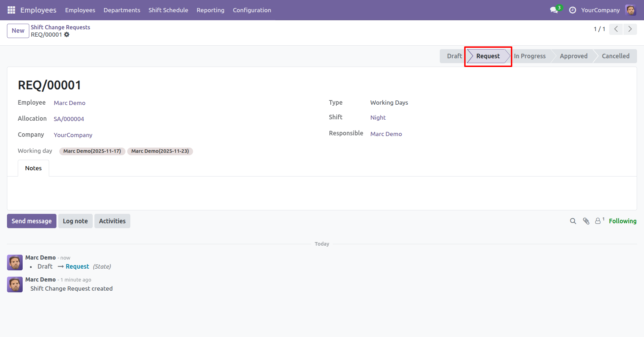Image resolution: width=644 pixels, height=337 pixels.
Task: Go to the next record arrow
Action: [630, 29]
